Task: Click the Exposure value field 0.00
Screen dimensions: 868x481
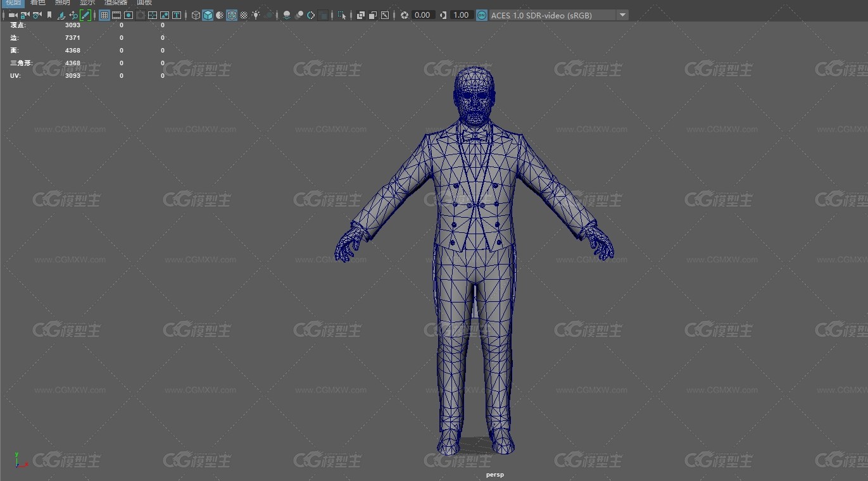Action: click(x=423, y=15)
